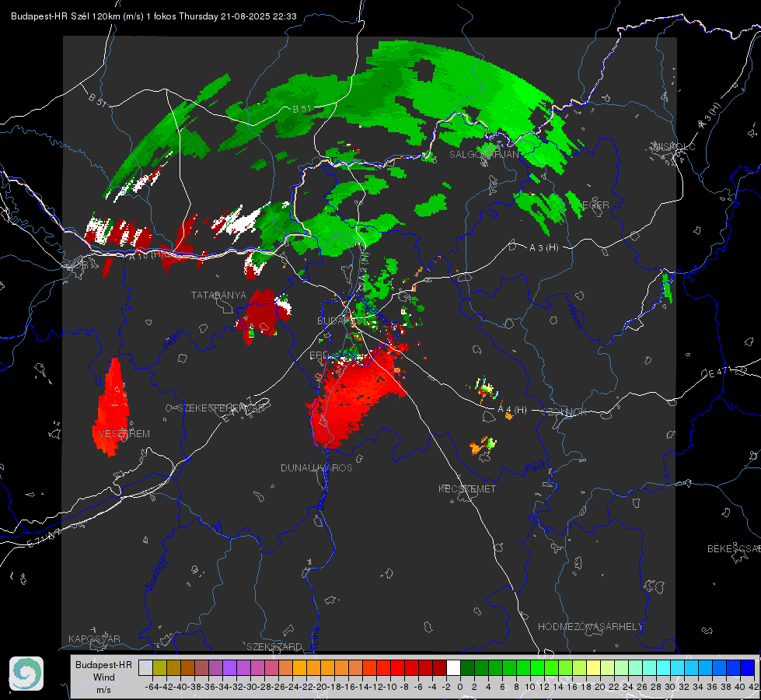Click the legend value 42
The width and height of the screenshot is (761, 700).
(x=753, y=687)
